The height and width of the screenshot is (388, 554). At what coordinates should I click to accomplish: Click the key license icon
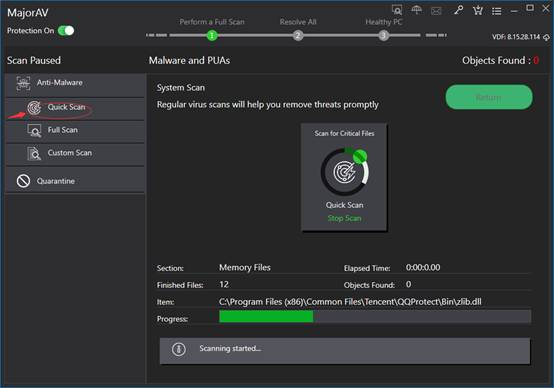tap(458, 10)
